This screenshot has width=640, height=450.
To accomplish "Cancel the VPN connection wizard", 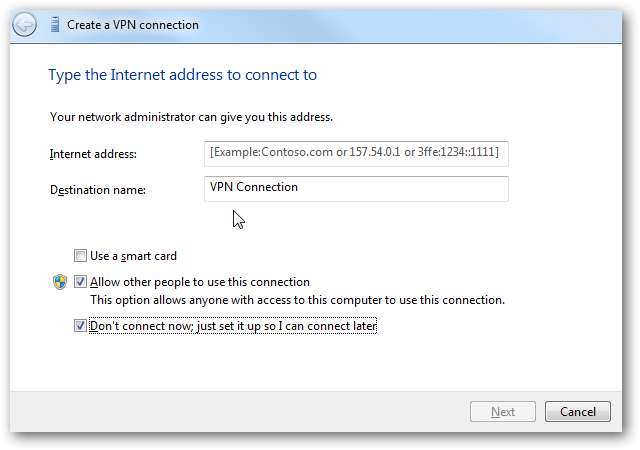I will click(577, 412).
